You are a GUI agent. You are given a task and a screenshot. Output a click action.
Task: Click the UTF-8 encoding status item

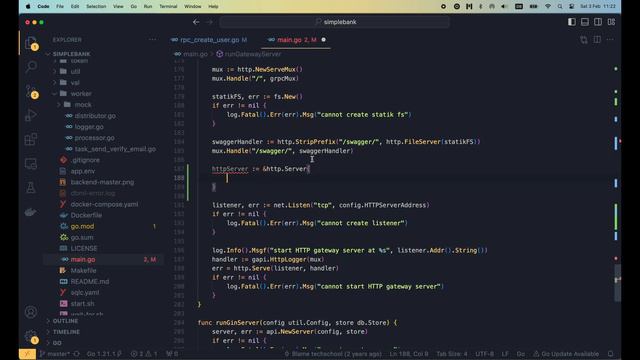click(484, 354)
